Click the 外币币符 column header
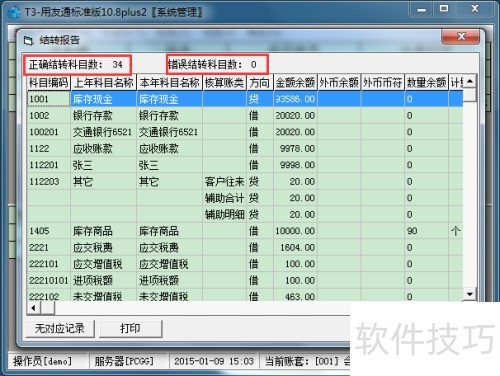Image resolution: width=500 pixels, height=376 pixels. coord(383,83)
